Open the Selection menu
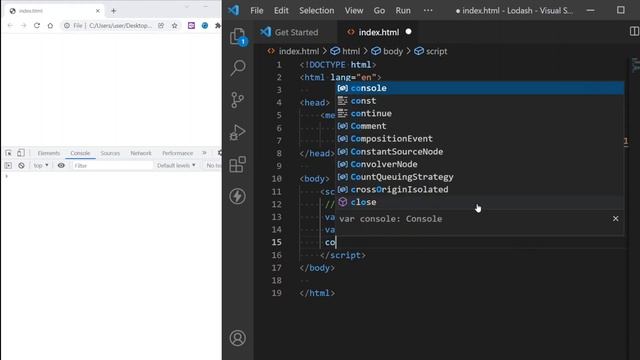 coord(316,10)
